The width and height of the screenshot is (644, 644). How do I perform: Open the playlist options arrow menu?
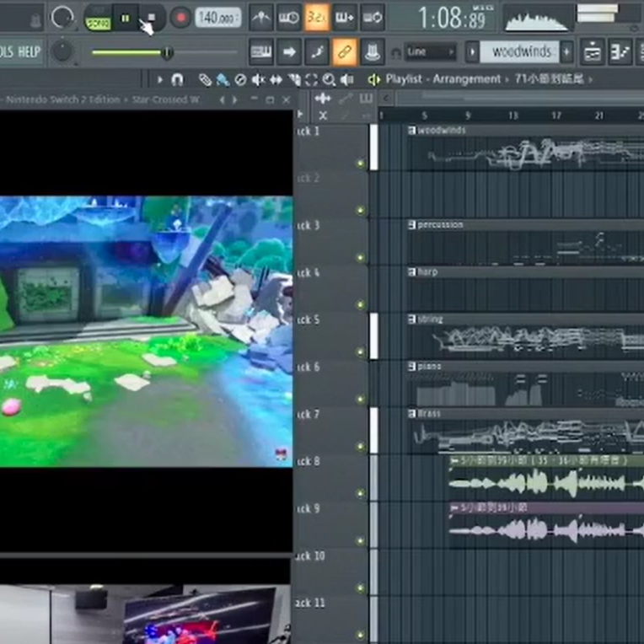coord(160,79)
